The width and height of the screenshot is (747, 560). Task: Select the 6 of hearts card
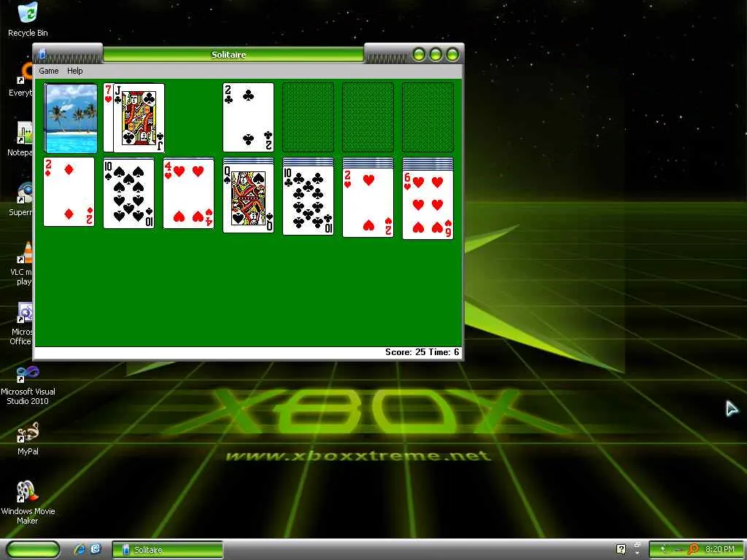tap(427, 205)
